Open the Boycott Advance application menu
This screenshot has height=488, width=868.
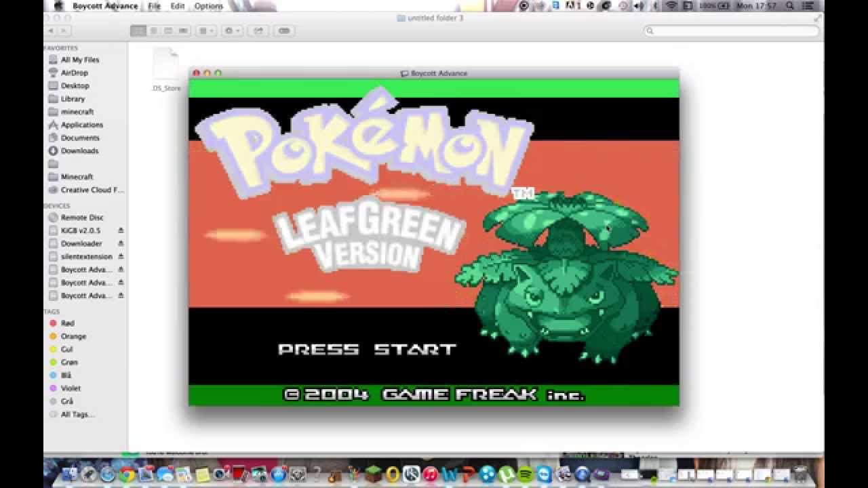(x=105, y=6)
